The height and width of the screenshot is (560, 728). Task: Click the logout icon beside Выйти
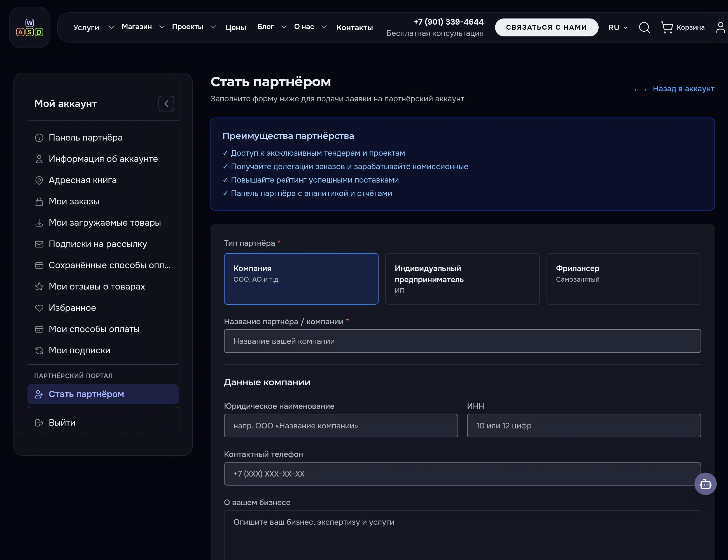pyautogui.click(x=39, y=423)
